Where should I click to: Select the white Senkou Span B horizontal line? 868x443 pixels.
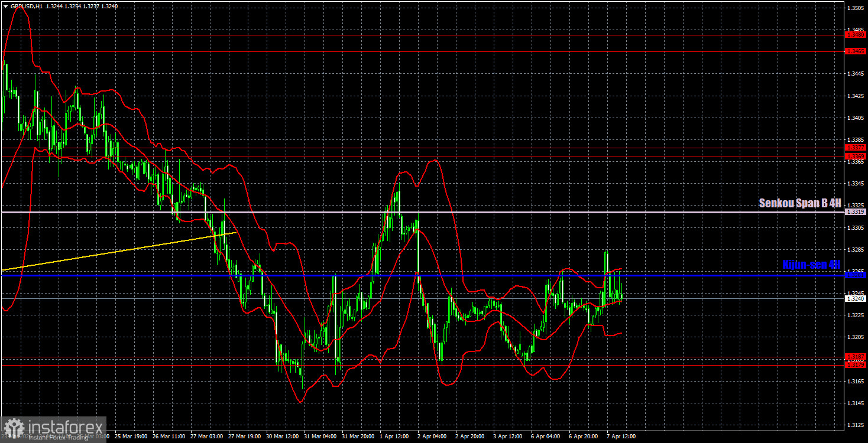414,211
